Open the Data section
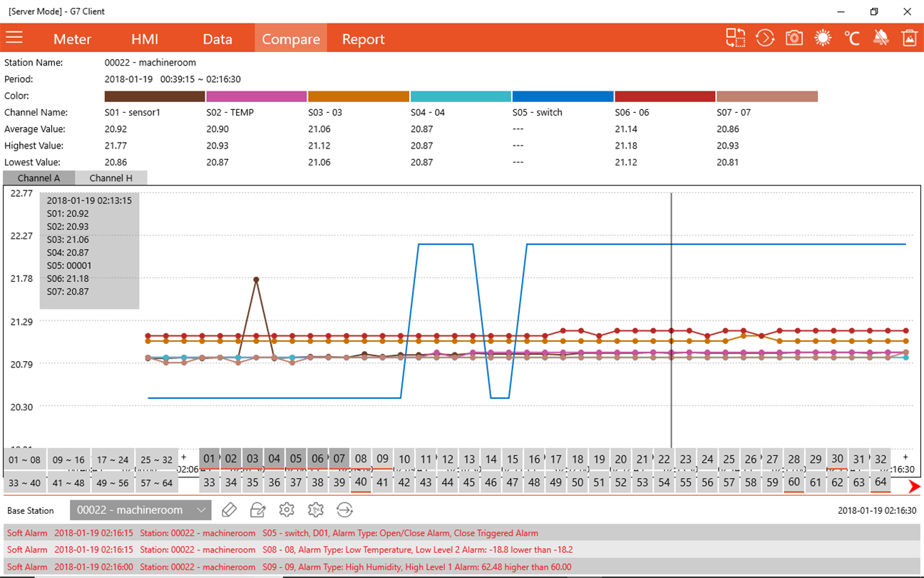 (x=217, y=39)
